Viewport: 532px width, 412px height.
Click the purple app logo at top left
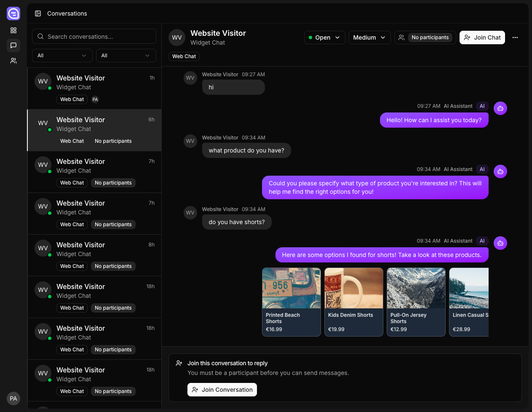(x=13, y=13)
